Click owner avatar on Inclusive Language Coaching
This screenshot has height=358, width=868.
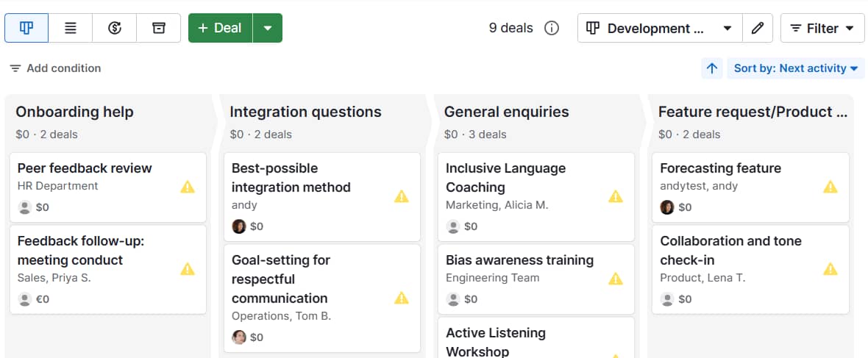point(453,226)
